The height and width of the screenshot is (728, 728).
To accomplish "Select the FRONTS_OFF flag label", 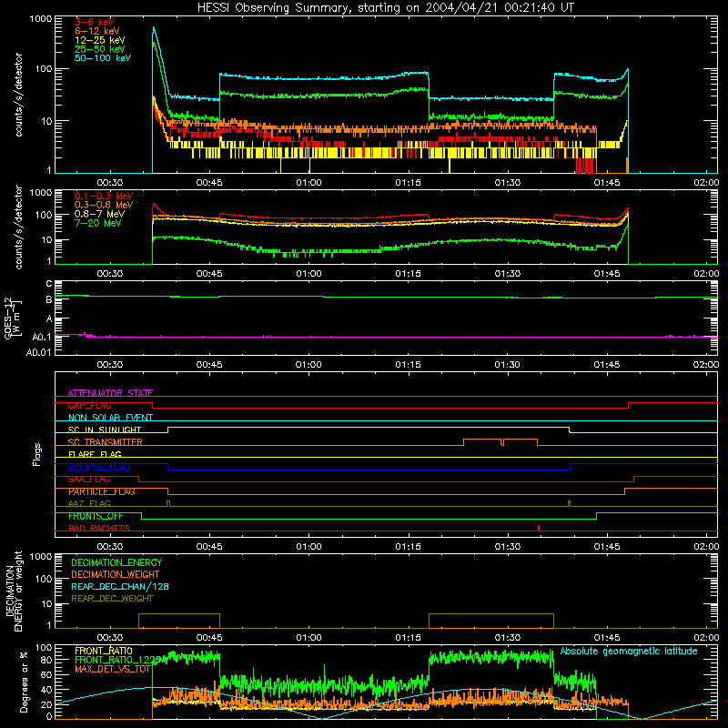I will tap(96, 516).
